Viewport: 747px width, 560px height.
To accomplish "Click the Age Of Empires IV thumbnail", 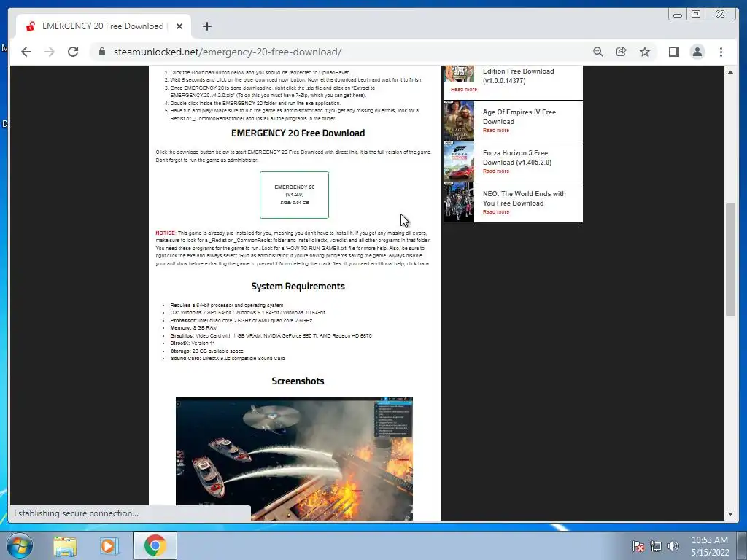I will pyautogui.click(x=459, y=121).
